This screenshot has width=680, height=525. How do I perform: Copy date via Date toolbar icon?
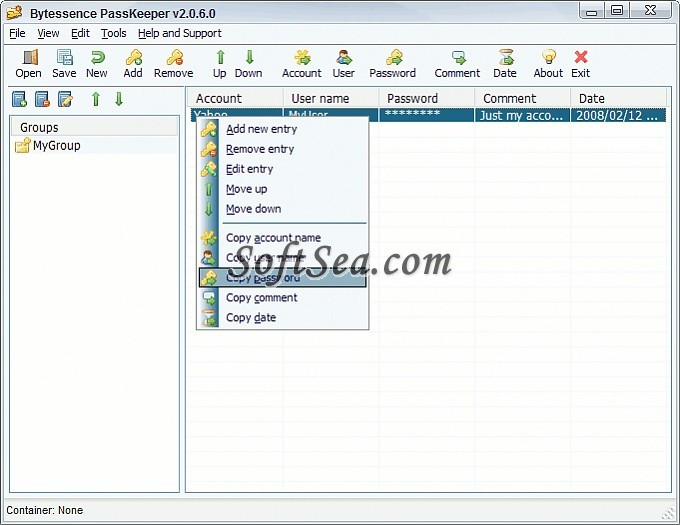click(x=505, y=64)
